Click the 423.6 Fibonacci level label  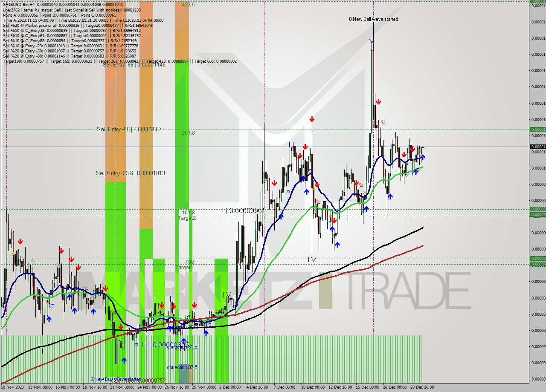click(x=188, y=4)
